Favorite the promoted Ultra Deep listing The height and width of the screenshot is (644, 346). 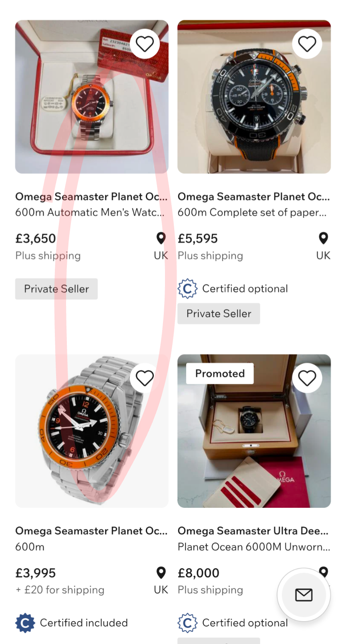pyautogui.click(x=307, y=378)
